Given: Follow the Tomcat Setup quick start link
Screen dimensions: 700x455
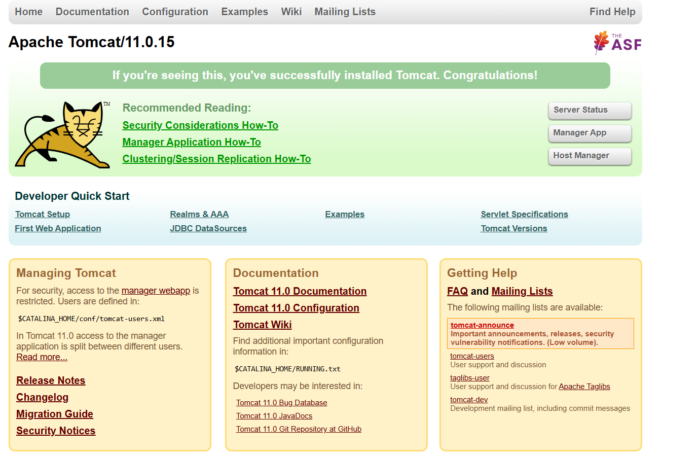Looking at the screenshot, I should click(42, 214).
